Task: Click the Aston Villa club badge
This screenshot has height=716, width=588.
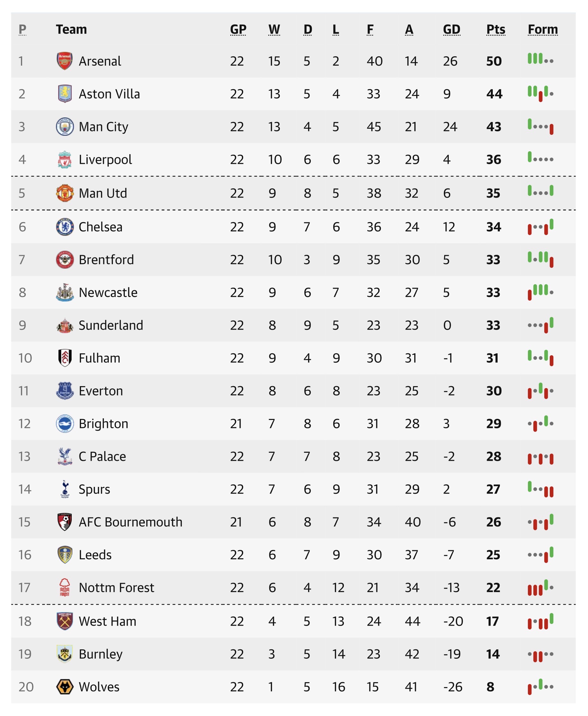Action: [64, 94]
